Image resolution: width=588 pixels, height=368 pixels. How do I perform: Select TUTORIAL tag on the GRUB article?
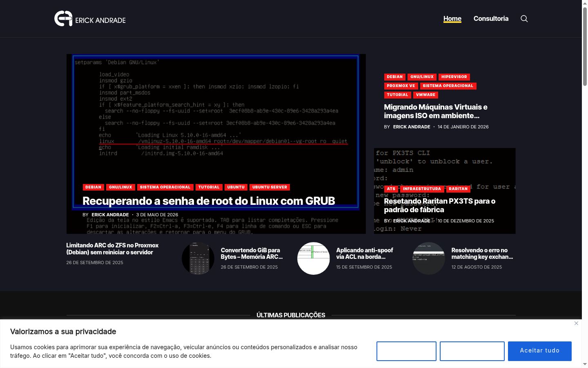click(x=209, y=187)
